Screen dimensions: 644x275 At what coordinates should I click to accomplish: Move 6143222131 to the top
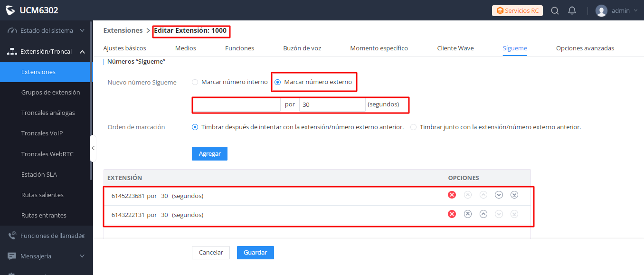(x=468, y=214)
